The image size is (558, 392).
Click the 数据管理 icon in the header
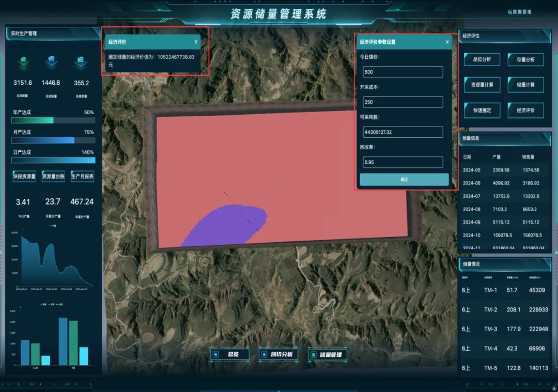(x=510, y=12)
